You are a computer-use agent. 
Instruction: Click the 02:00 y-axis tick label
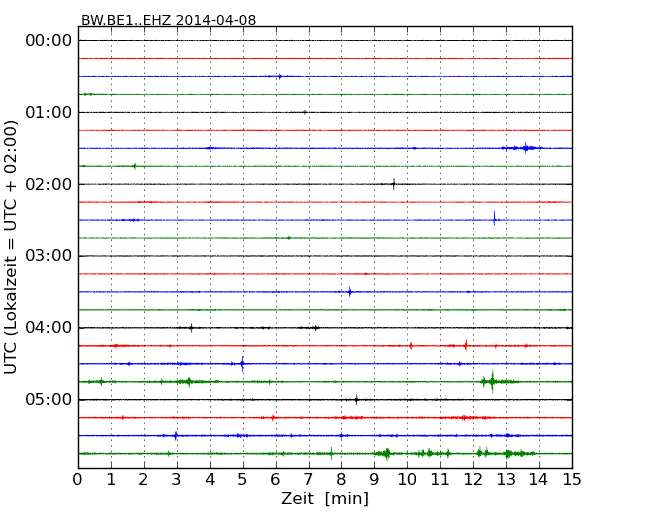pyautogui.click(x=49, y=184)
